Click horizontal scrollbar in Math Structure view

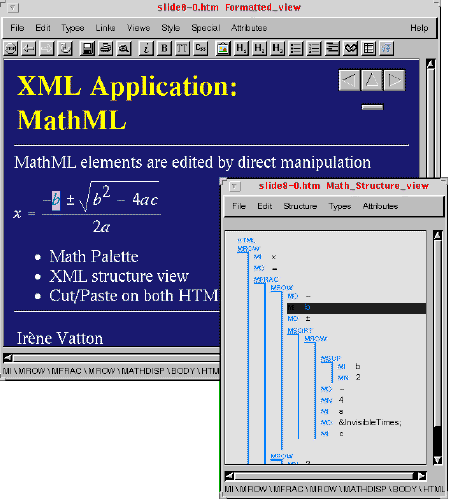click(326, 476)
